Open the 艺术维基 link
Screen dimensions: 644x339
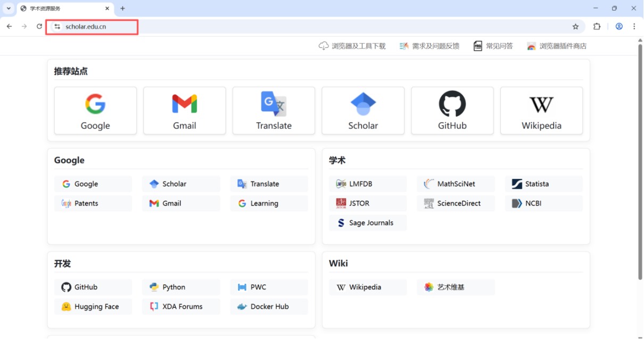coord(456,287)
